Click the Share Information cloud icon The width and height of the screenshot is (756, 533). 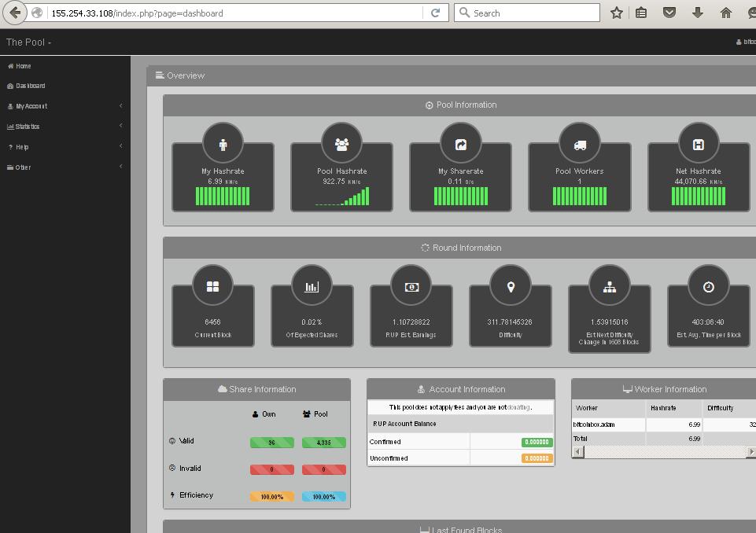tap(223, 389)
